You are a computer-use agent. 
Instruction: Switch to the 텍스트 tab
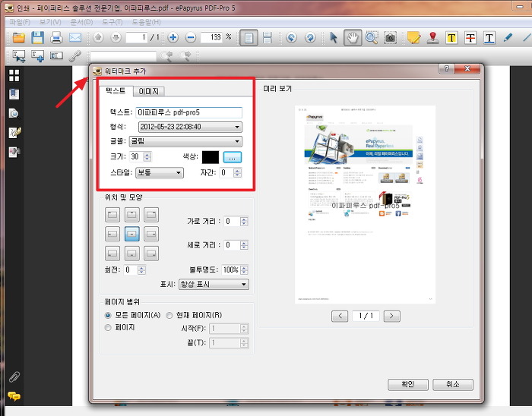[116, 91]
